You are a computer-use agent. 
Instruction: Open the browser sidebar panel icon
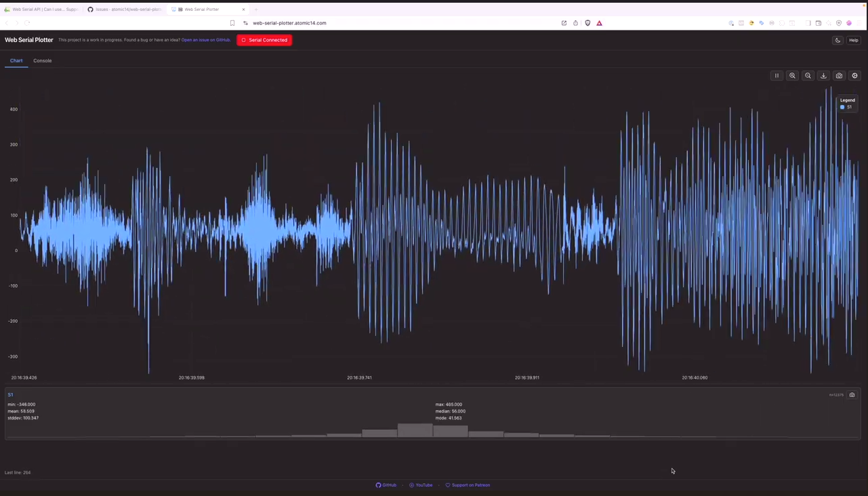(x=808, y=23)
